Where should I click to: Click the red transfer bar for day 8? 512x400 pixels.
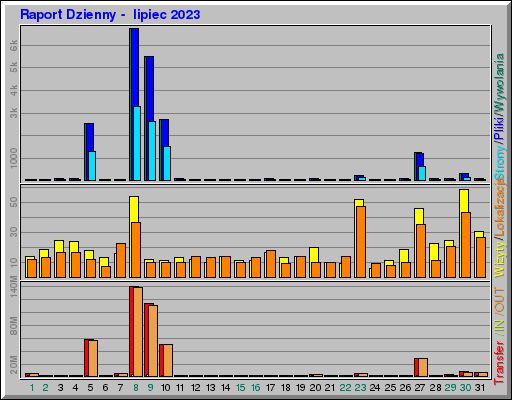pos(131,331)
